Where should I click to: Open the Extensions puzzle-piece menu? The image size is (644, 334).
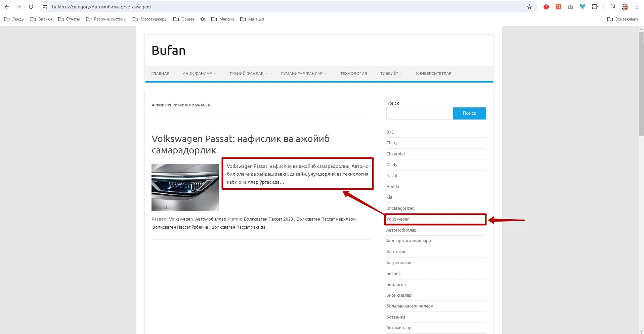coord(595,7)
